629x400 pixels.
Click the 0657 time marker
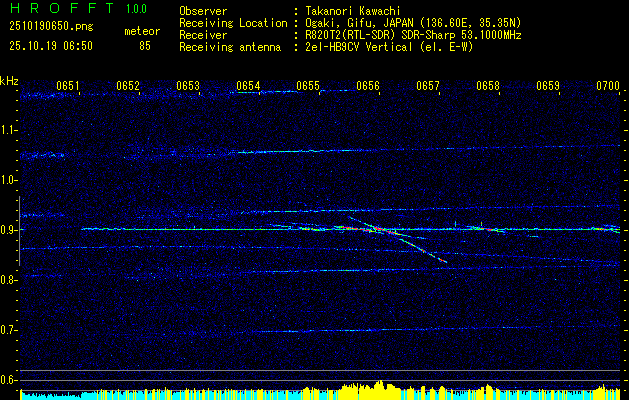point(428,86)
